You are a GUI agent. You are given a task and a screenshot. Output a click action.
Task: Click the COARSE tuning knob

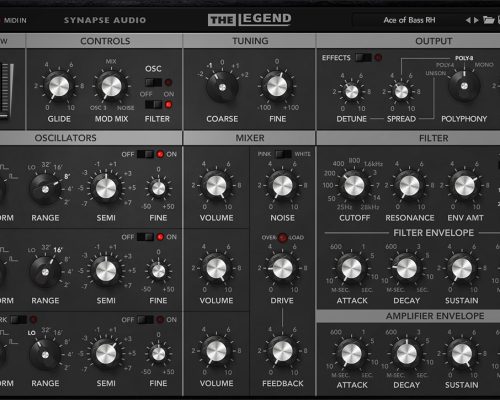(x=222, y=87)
